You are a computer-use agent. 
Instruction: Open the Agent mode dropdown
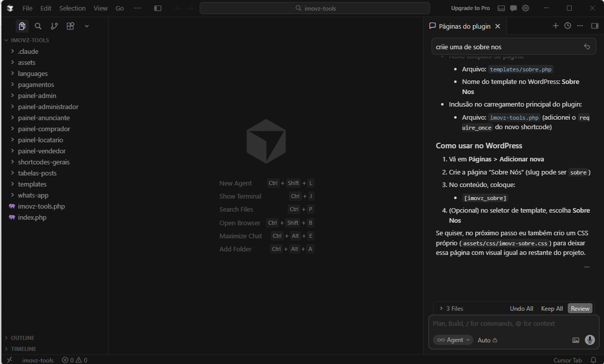(453, 340)
